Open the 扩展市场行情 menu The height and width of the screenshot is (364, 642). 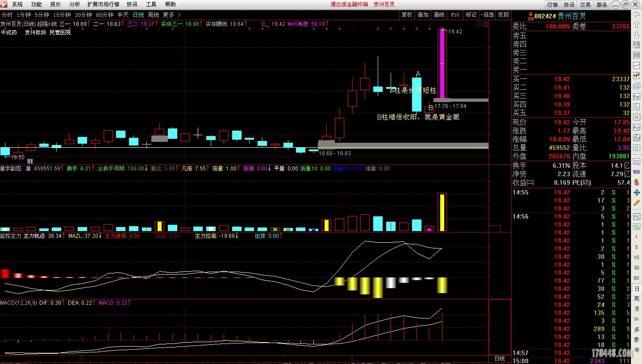click(x=103, y=4)
